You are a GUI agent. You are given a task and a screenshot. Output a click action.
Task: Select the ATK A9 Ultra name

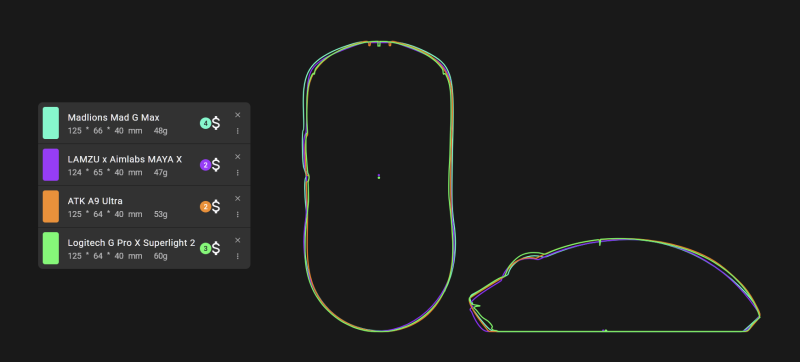pyautogui.click(x=95, y=201)
